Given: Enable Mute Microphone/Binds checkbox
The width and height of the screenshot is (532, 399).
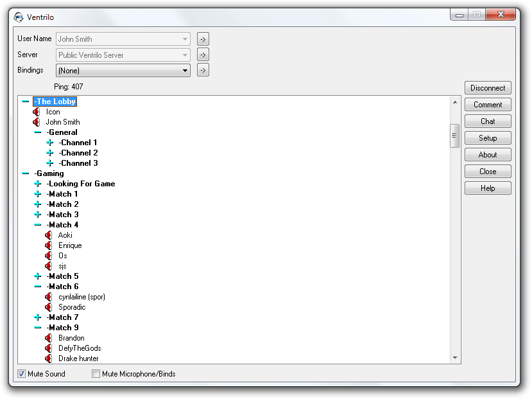Looking at the screenshot, I should [96, 374].
